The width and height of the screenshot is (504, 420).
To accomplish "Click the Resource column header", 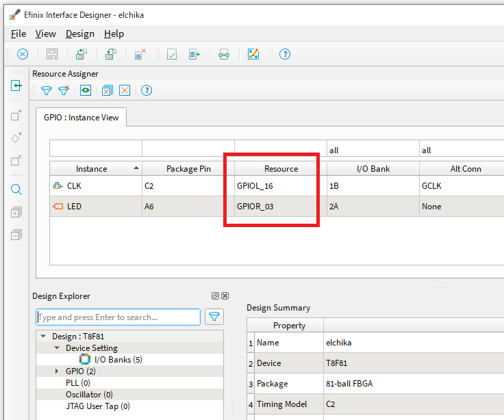I will [x=281, y=168].
